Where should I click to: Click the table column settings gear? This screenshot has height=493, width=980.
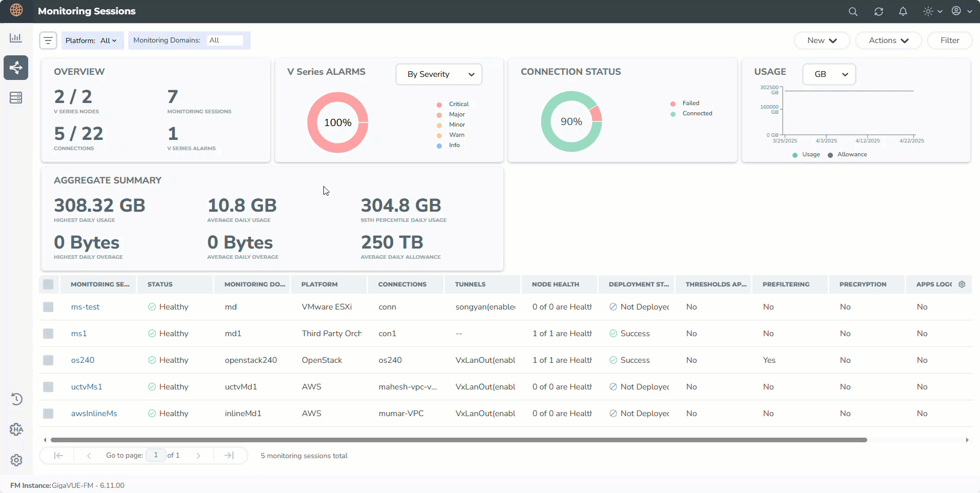962,284
